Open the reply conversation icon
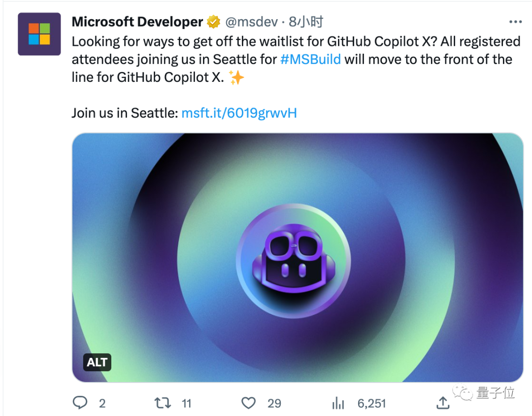This screenshot has width=532, height=416. pyautogui.click(x=80, y=403)
